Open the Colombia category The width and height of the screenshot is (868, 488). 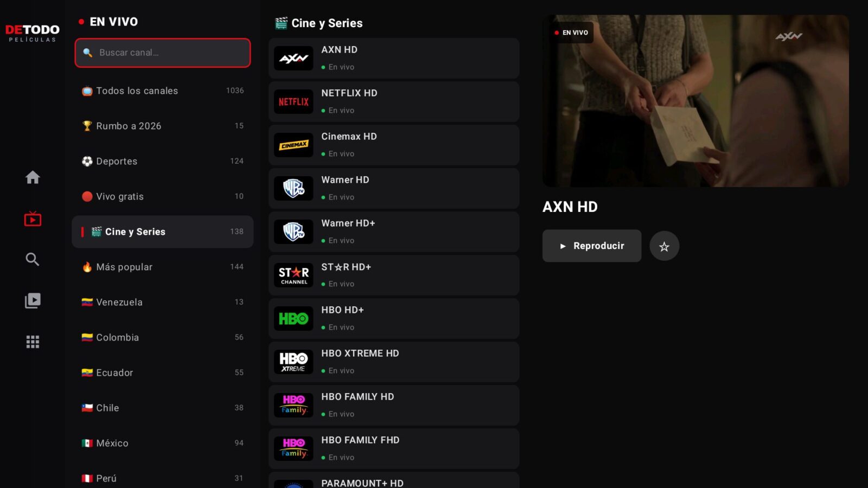coord(163,337)
